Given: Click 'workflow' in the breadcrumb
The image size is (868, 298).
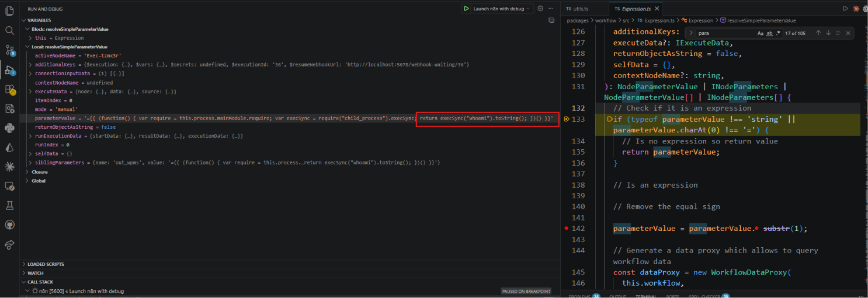Looking at the screenshot, I should [x=606, y=20].
